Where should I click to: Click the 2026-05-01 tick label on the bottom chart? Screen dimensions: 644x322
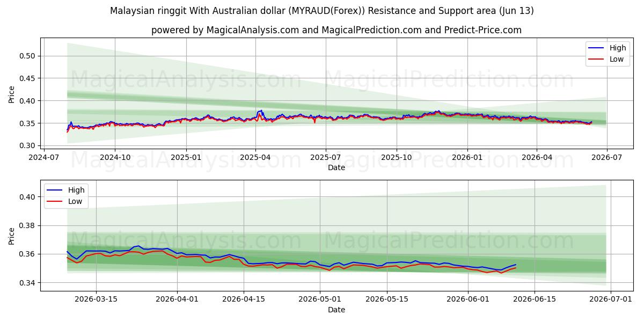(x=320, y=300)
